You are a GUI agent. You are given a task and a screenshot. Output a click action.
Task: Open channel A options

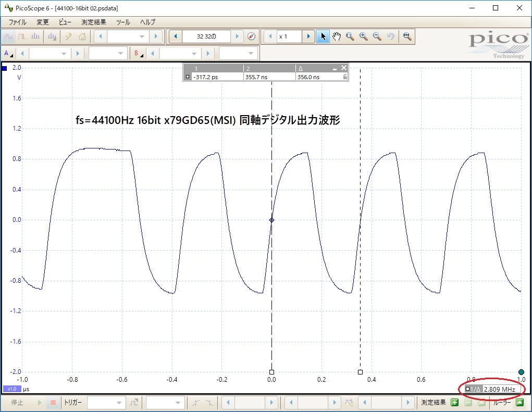8,53
